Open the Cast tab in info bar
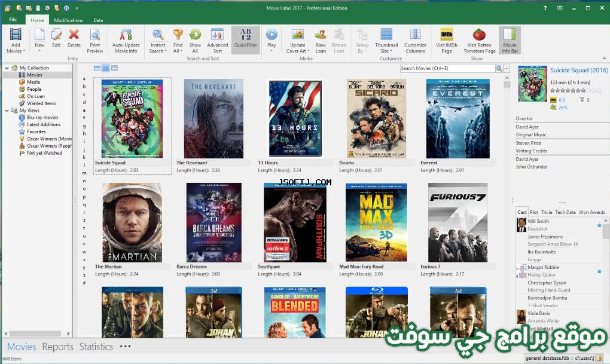Screen dimensions: 610x364 tap(521, 212)
